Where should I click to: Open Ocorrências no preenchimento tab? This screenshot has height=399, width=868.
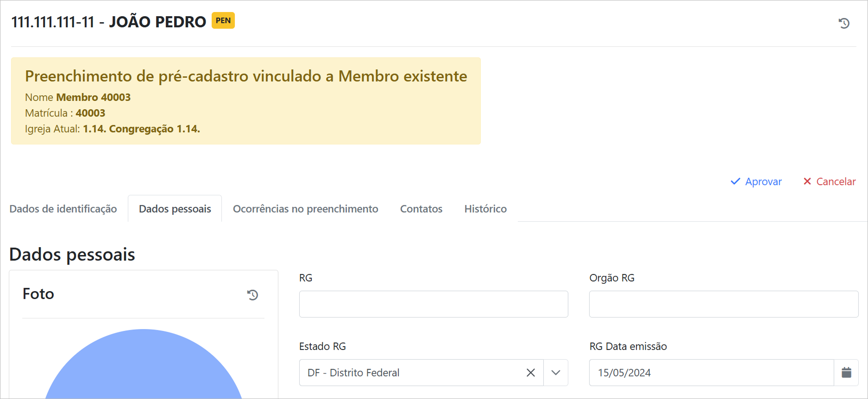point(306,209)
